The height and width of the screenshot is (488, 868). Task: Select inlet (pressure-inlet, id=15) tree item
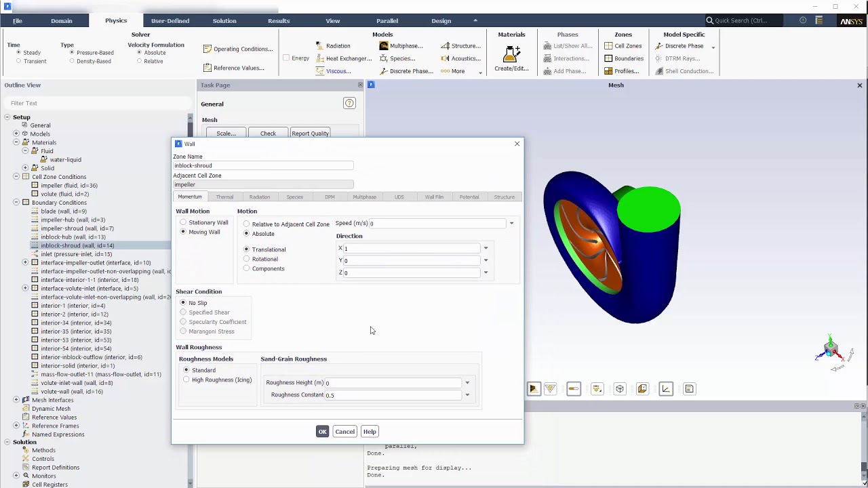pyautogui.click(x=76, y=254)
